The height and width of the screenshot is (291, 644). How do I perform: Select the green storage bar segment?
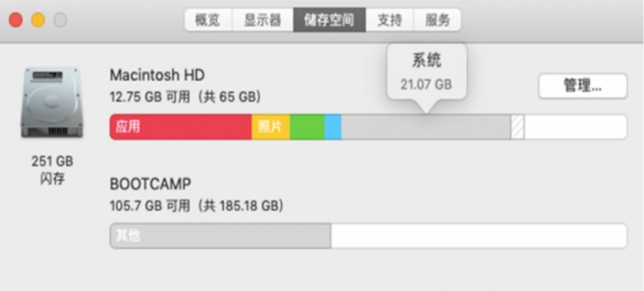point(307,127)
